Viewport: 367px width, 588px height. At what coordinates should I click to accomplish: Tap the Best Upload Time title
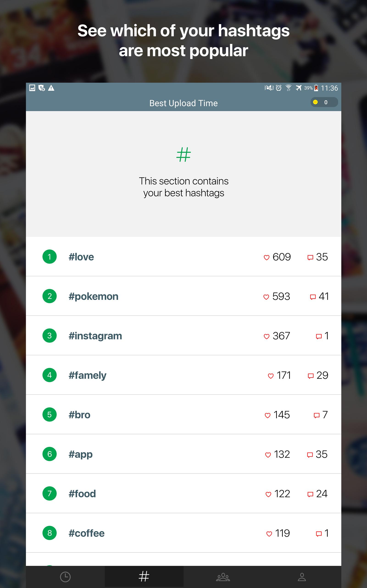click(183, 103)
